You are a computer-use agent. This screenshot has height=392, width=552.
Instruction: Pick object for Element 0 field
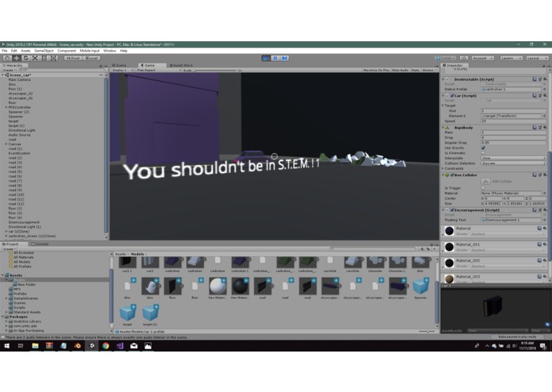[544, 116]
